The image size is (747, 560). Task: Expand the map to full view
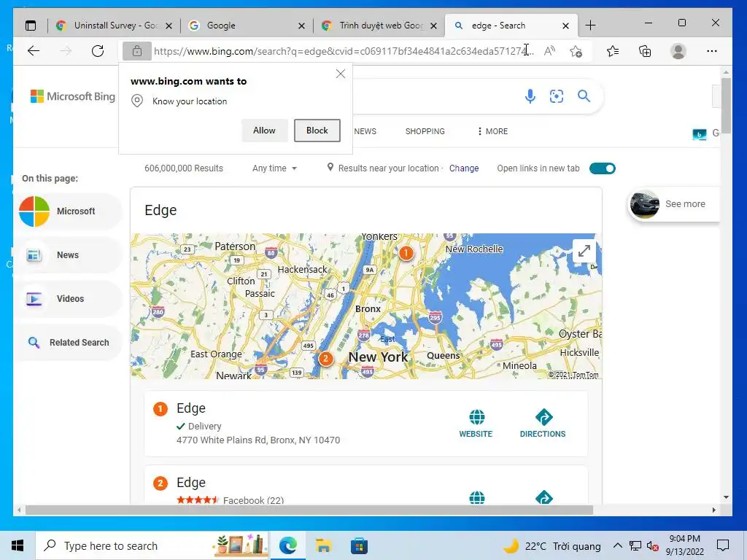[584, 251]
